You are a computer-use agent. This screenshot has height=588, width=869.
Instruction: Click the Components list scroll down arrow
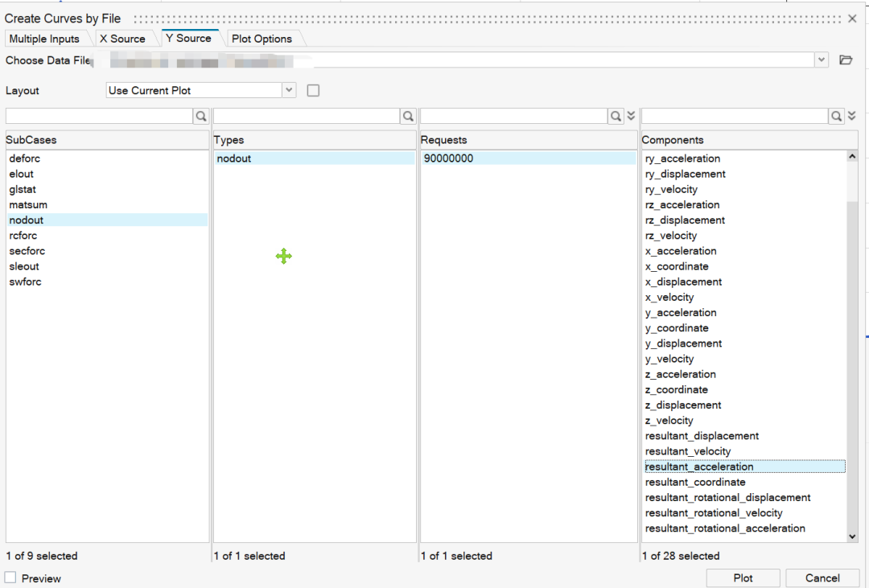(x=852, y=537)
